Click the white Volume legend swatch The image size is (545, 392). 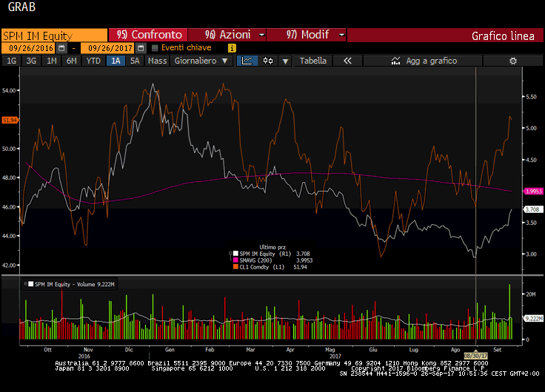[x=30, y=284]
